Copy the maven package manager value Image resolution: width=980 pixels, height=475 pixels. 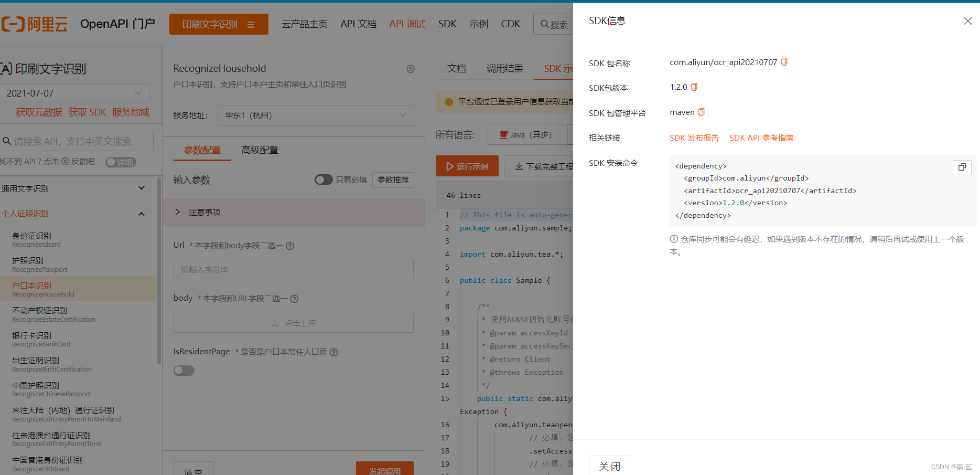point(701,112)
